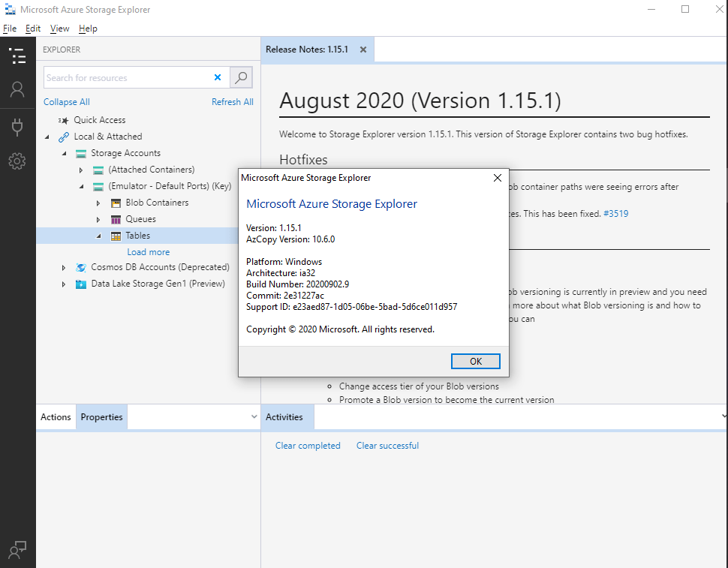
Task: Click the Collapse All link
Action: 66,101
